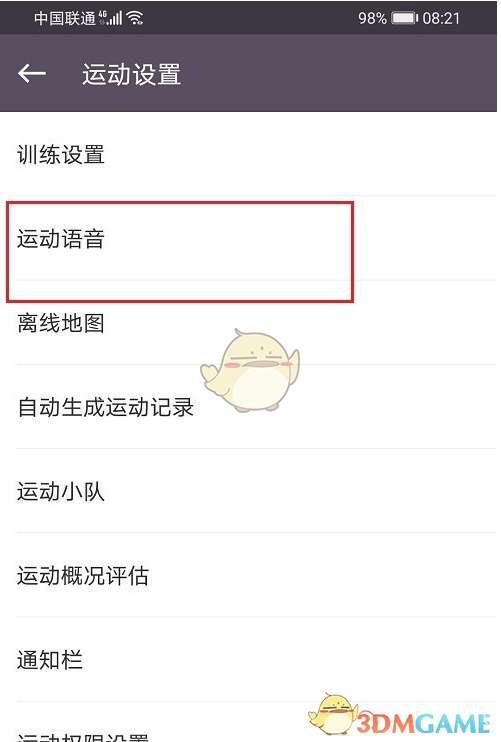Tap the back arrow icon
This screenshot has height=742, width=501.
pyautogui.click(x=32, y=73)
